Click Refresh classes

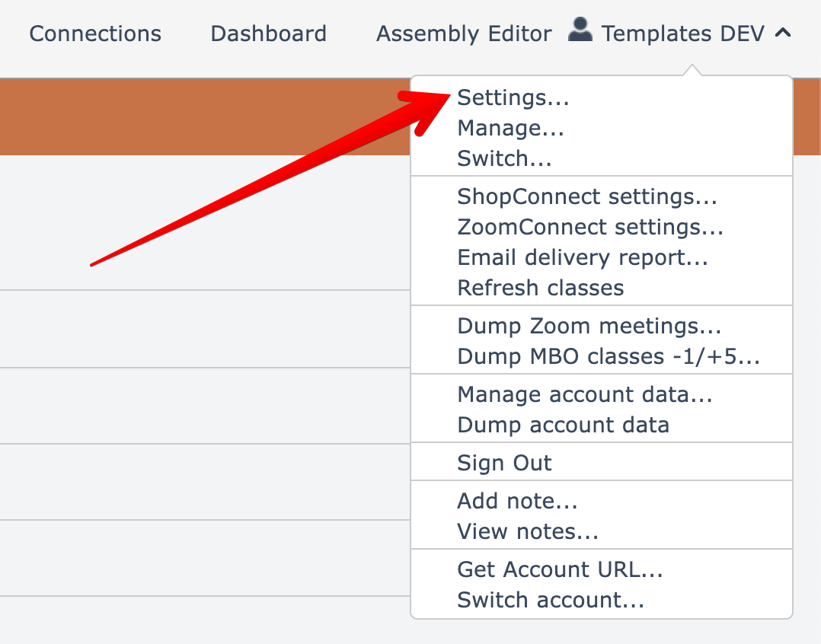(x=540, y=288)
